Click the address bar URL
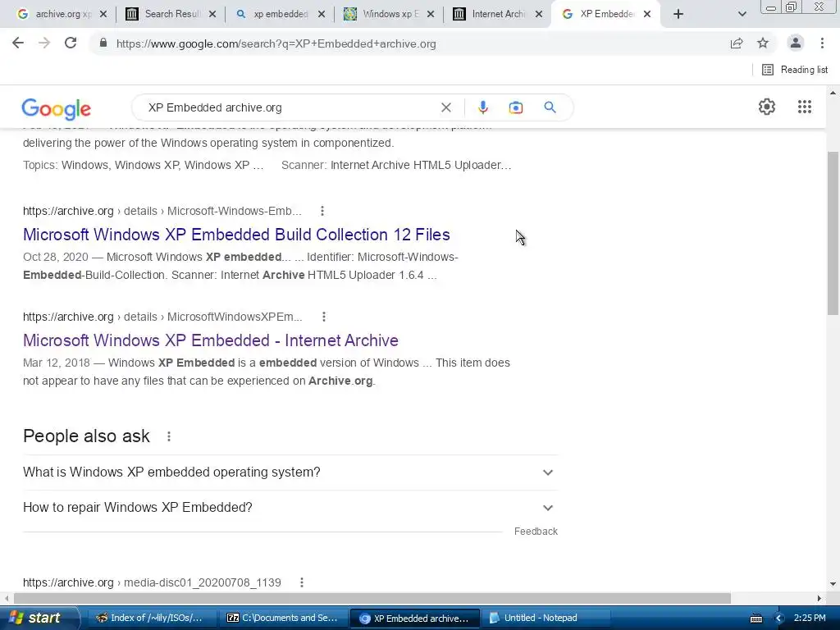The image size is (840, 630). [276, 44]
